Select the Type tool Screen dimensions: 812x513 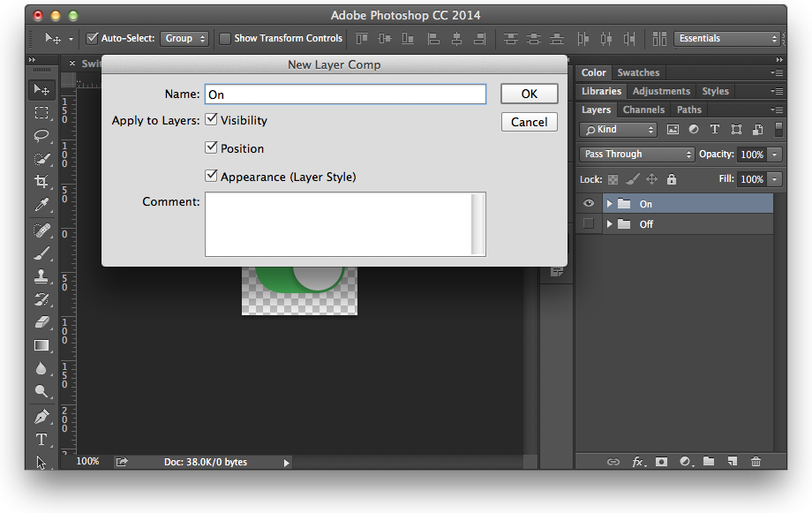(x=41, y=440)
